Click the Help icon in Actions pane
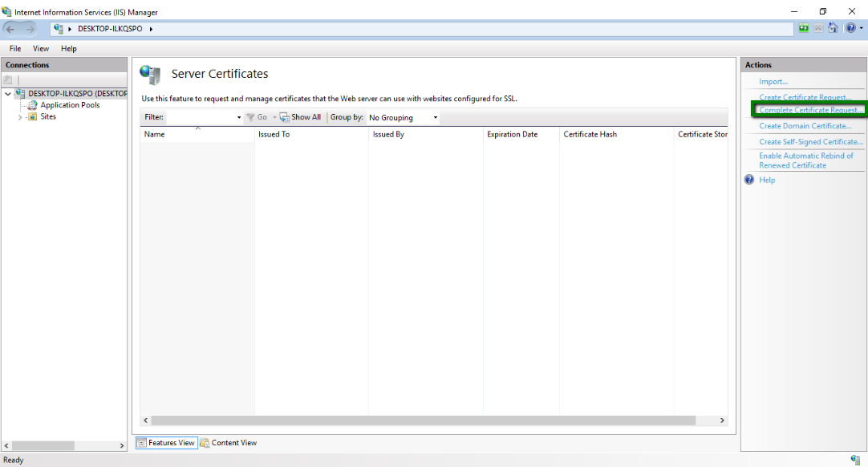This screenshot has width=868, height=467. click(749, 180)
